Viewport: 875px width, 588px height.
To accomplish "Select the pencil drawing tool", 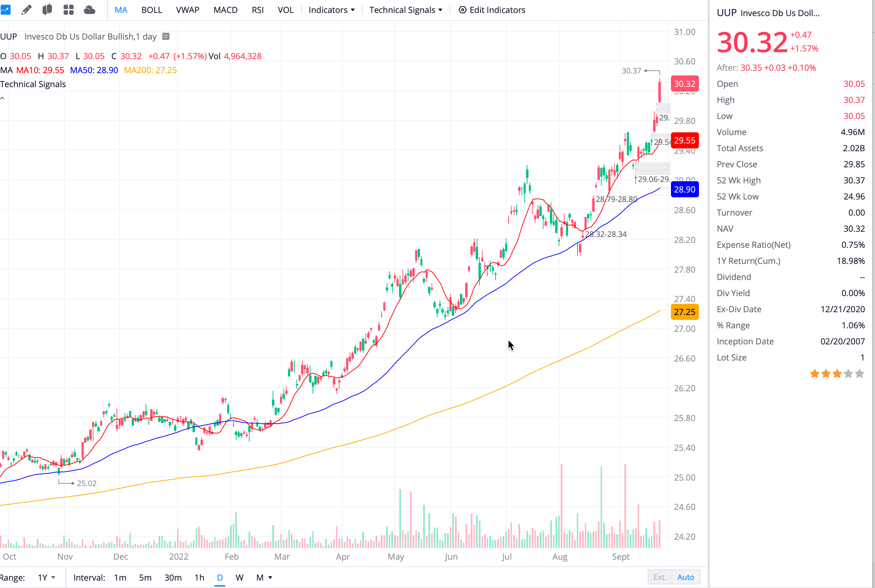I will point(26,10).
